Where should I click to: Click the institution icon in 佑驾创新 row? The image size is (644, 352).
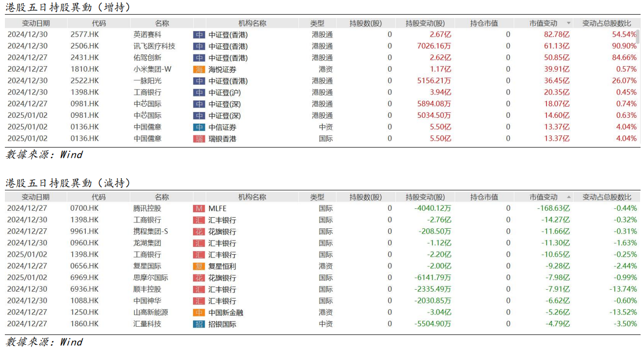point(199,57)
